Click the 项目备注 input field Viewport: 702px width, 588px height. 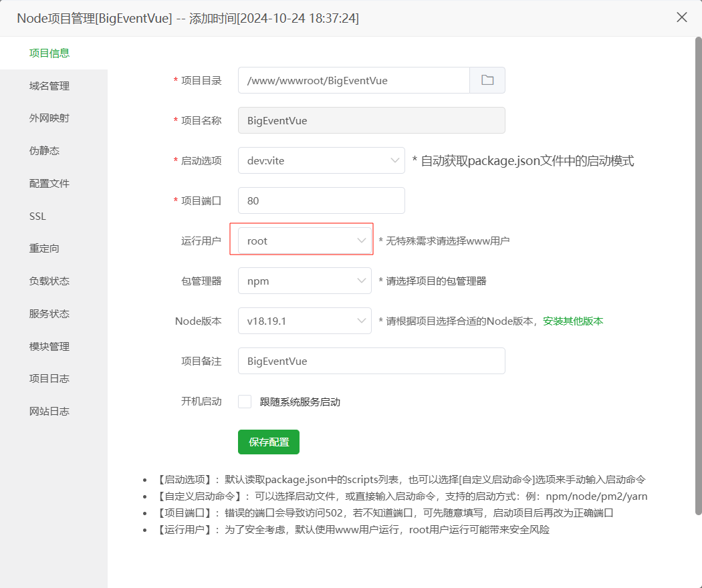tap(371, 361)
